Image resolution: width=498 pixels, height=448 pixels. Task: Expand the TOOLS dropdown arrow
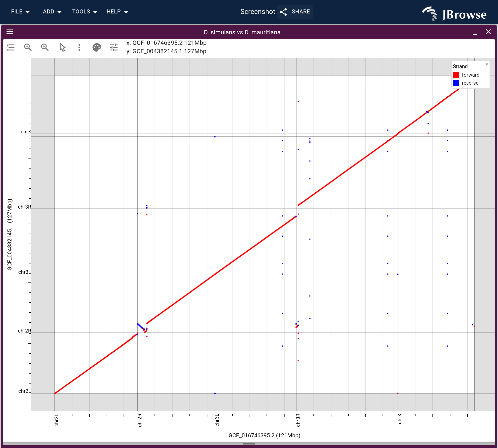point(95,12)
